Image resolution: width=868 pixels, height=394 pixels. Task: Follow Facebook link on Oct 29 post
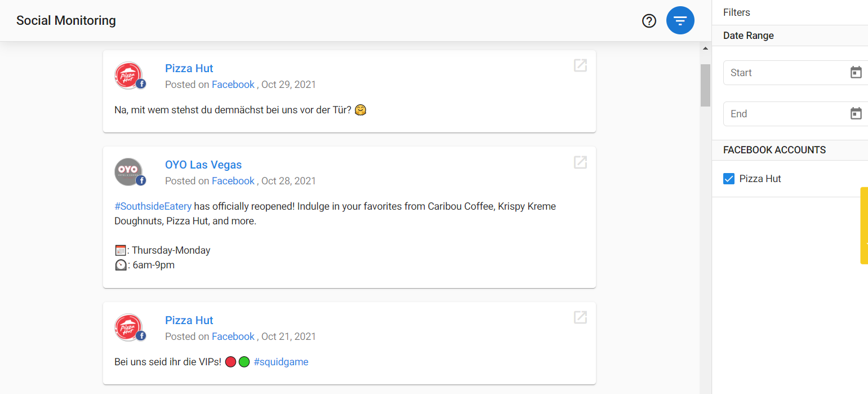pyautogui.click(x=233, y=85)
